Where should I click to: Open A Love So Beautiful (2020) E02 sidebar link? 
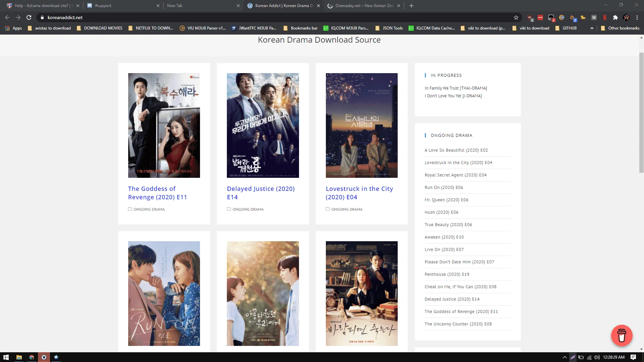click(456, 150)
